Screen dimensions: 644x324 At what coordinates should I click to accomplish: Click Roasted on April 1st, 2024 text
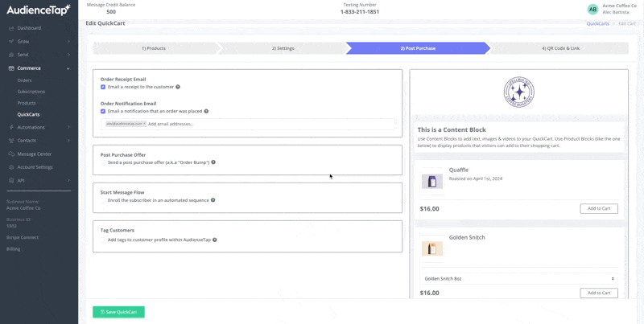coord(476,178)
